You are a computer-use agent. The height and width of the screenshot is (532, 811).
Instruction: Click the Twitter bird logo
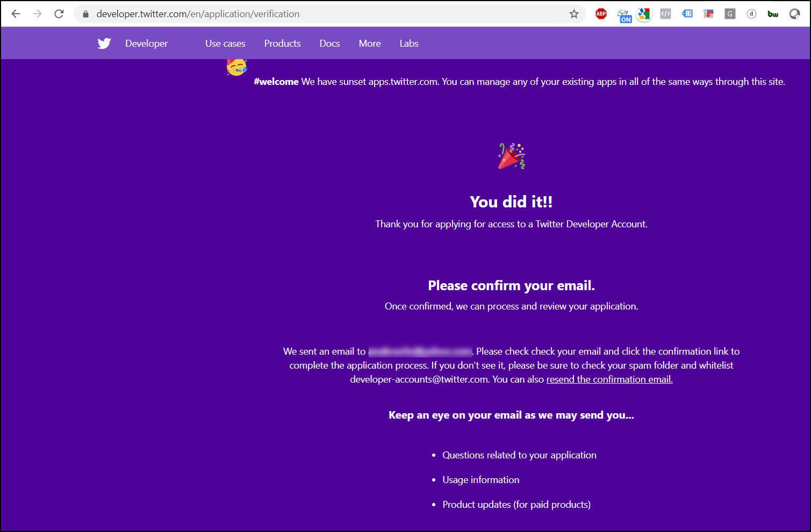(x=104, y=44)
